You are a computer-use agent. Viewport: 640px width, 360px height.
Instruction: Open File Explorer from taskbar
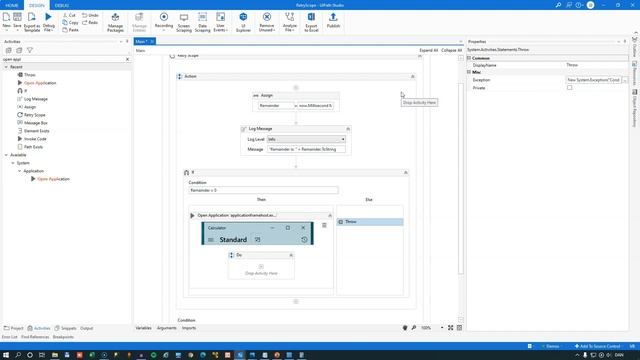pos(55,355)
